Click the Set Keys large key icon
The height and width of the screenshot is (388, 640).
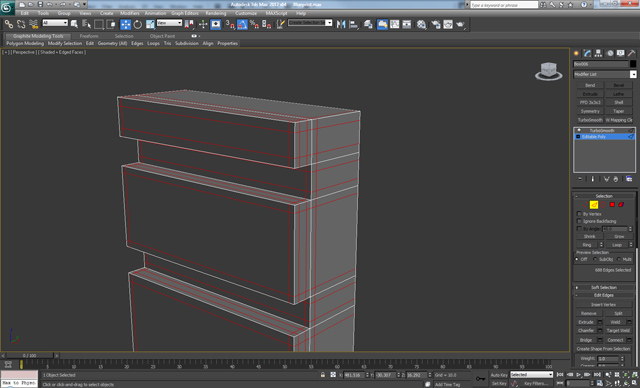tap(481, 379)
